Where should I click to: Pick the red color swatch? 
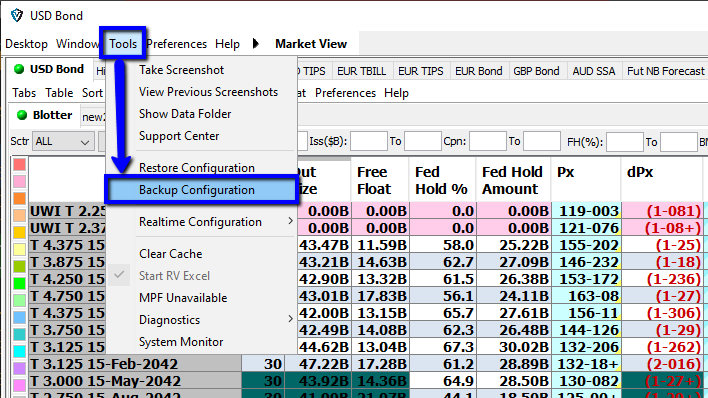click(19, 164)
